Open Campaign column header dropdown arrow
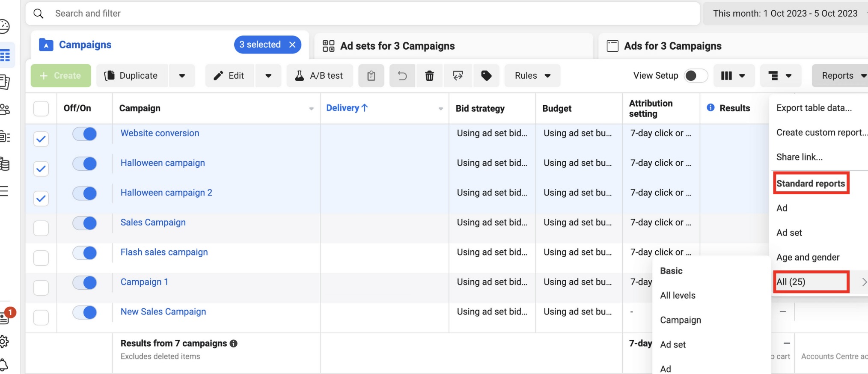 (311, 109)
